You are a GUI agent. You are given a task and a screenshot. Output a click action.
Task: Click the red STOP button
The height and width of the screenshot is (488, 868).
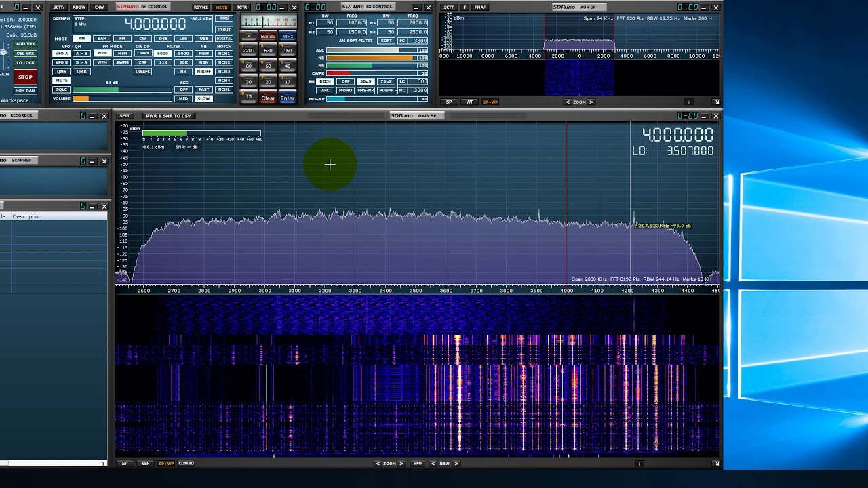click(25, 77)
